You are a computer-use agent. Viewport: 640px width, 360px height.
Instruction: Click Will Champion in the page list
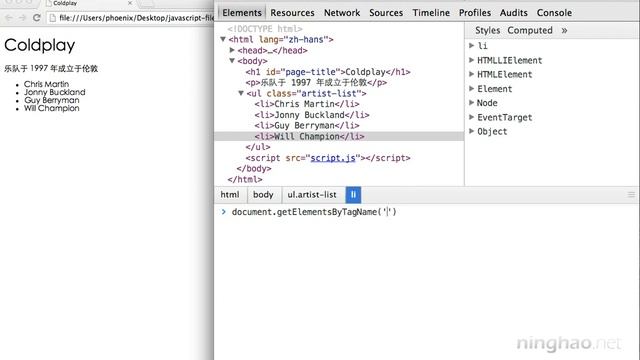point(51,109)
